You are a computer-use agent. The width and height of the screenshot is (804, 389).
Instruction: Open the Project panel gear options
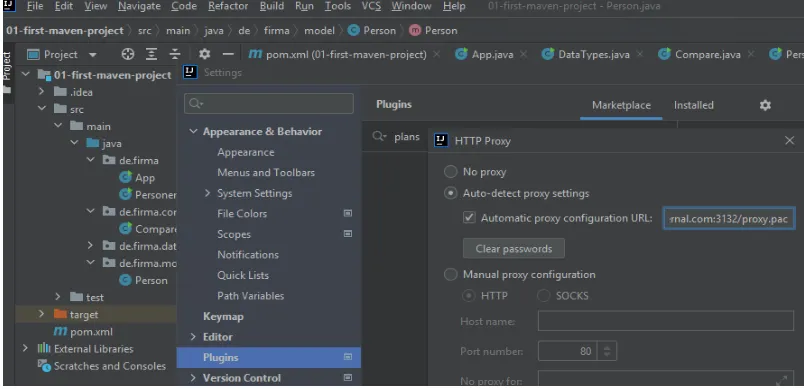pos(205,54)
